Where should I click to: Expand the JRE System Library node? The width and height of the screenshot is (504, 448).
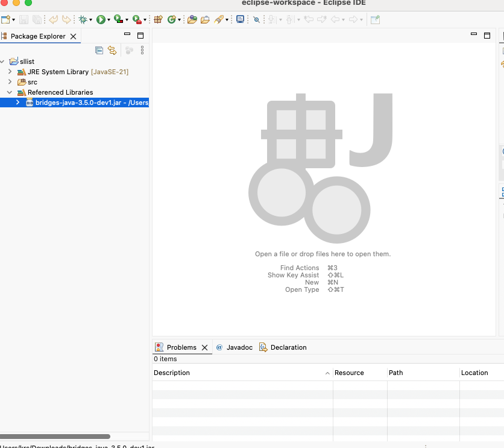pyautogui.click(x=10, y=72)
